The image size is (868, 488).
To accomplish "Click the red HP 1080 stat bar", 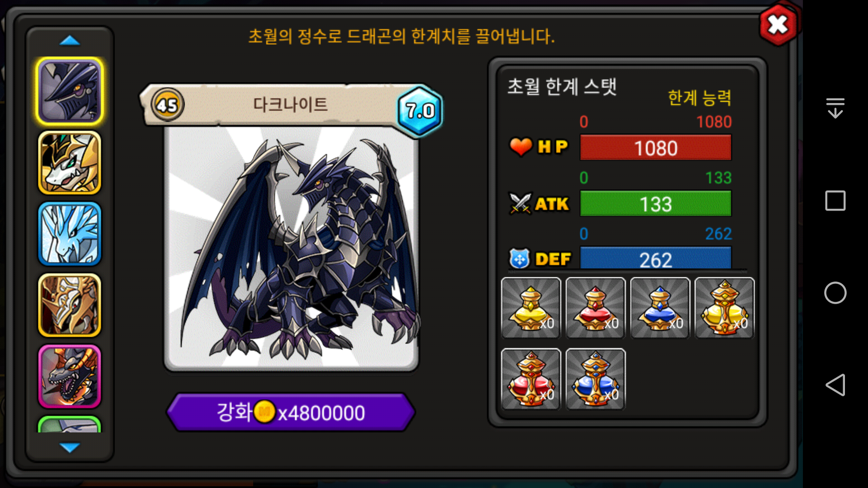I will click(656, 148).
